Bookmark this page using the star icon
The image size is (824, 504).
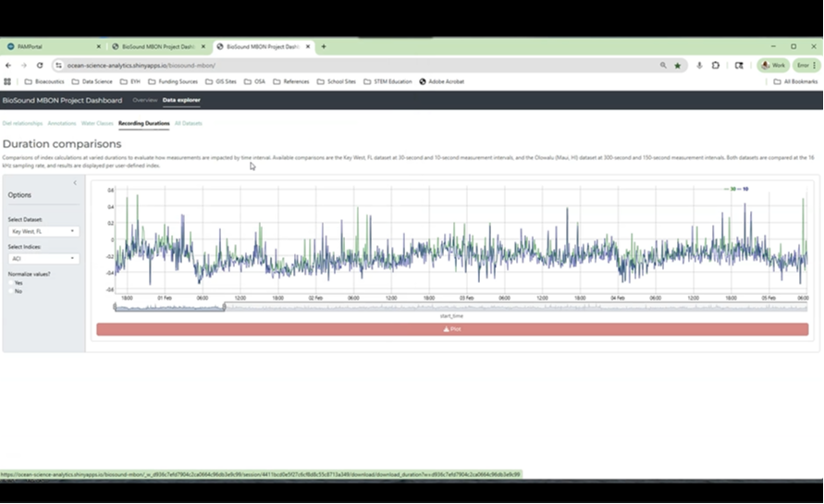(x=678, y=66)
